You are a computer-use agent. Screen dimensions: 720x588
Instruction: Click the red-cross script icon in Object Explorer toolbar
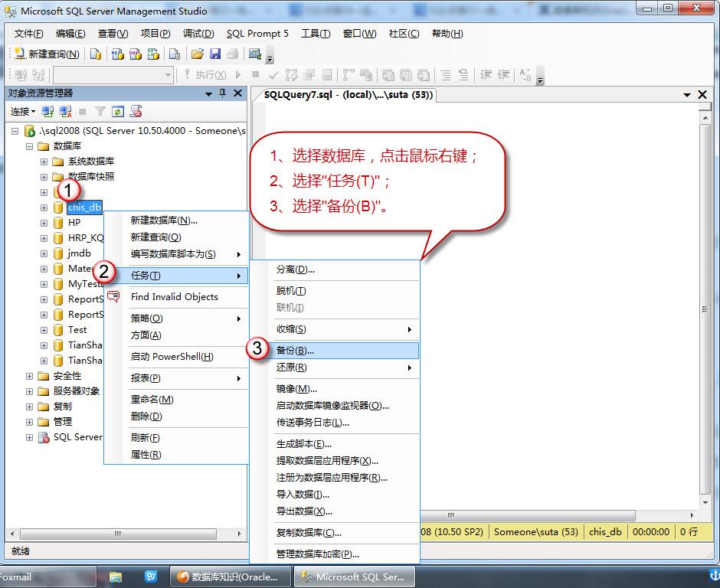coord(136,112)
